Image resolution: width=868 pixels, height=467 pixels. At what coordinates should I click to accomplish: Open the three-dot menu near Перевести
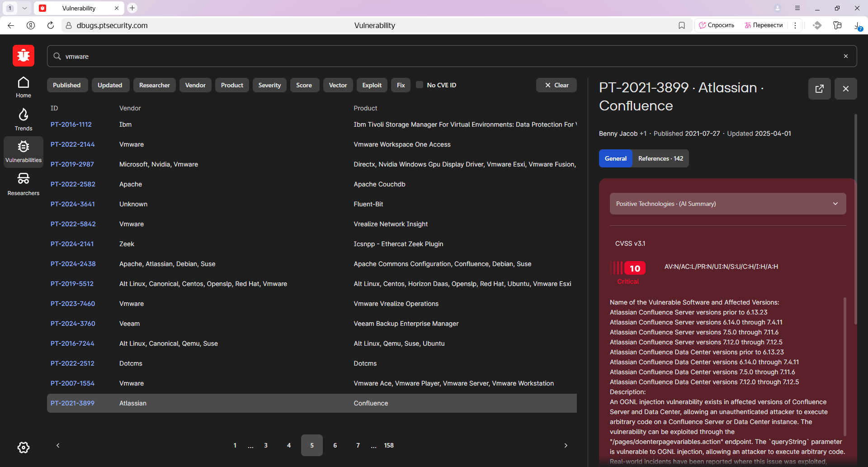click(795, 25)
